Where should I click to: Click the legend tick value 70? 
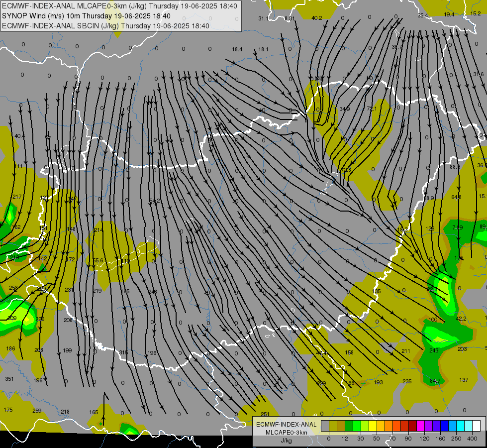392,439
